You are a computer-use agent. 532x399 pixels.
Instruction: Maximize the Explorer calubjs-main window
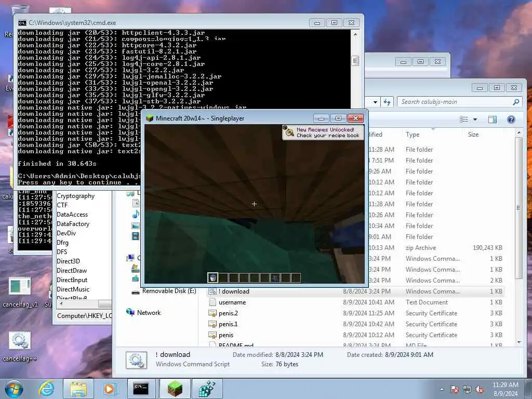tap(497, 88)
